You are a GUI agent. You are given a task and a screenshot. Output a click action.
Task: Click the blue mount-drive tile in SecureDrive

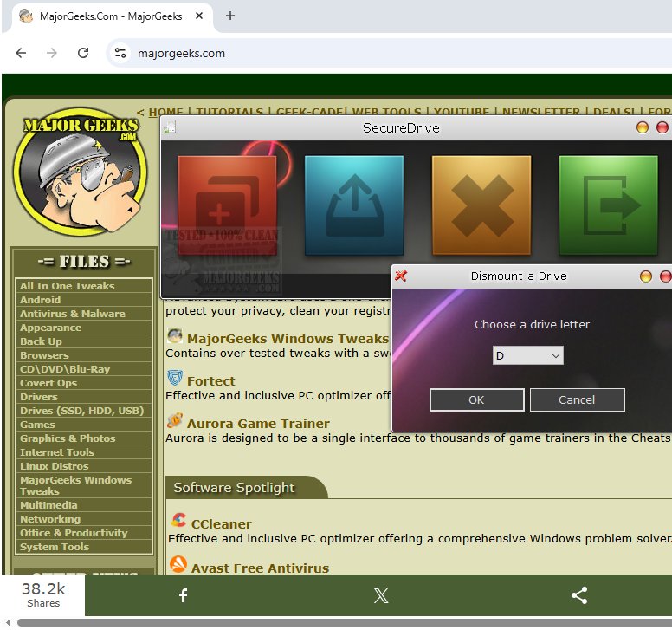tap(354, 205)
